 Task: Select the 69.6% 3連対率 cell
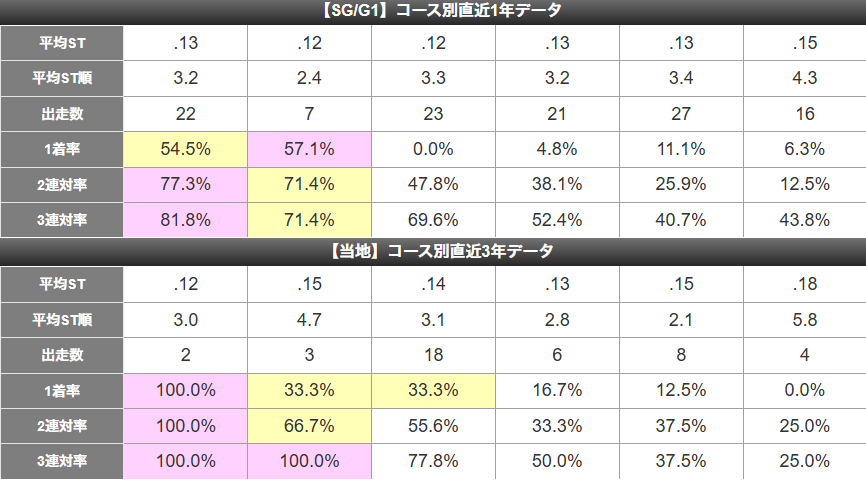point(433,220)
